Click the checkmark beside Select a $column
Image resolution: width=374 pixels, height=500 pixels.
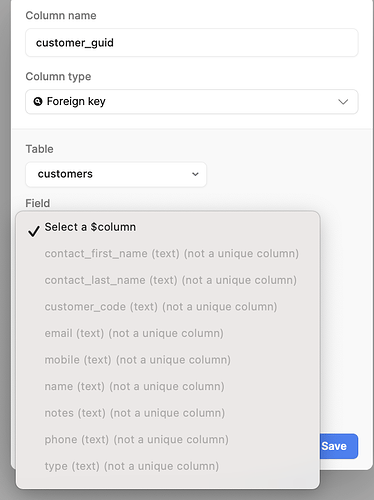click(x=34, y=231)
